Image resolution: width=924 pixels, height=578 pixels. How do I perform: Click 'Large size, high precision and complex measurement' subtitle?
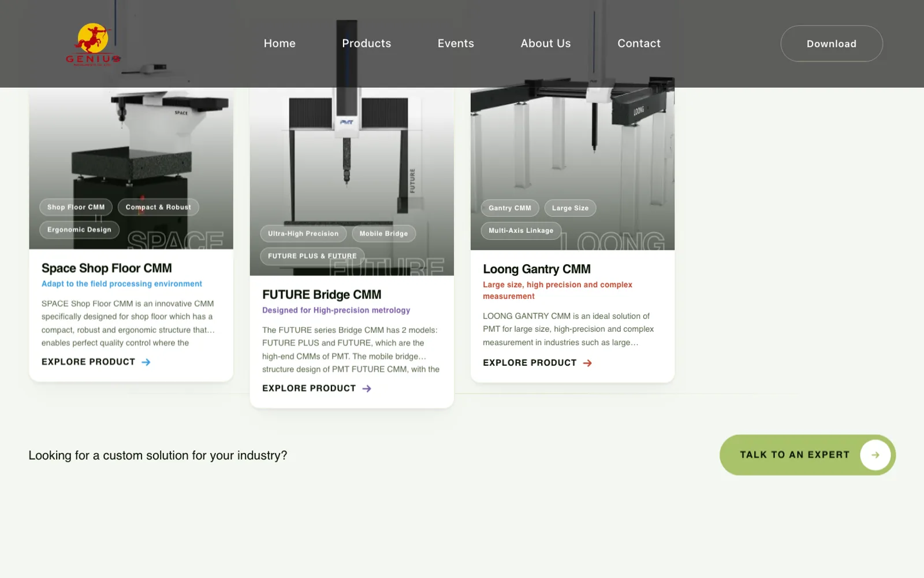coord(557,290)
